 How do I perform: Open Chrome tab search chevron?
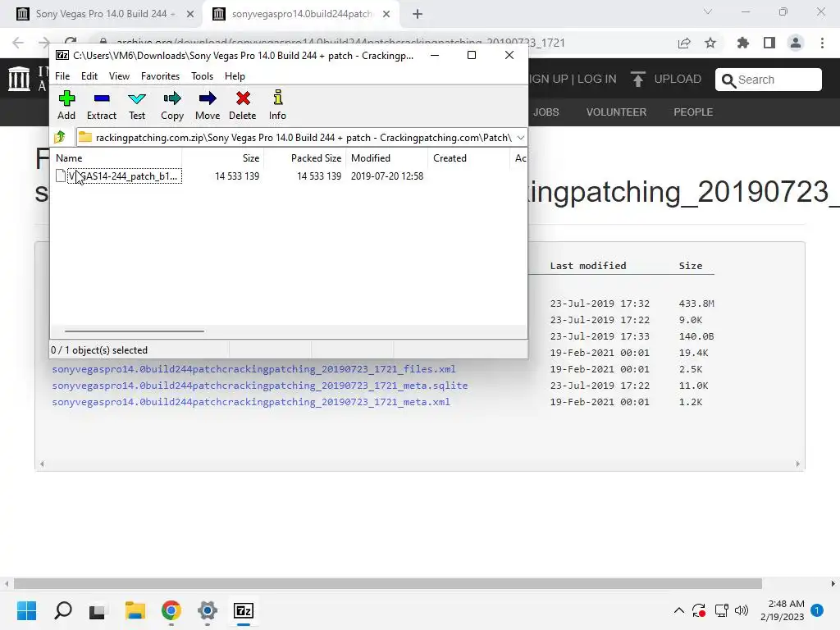point(708,11)
